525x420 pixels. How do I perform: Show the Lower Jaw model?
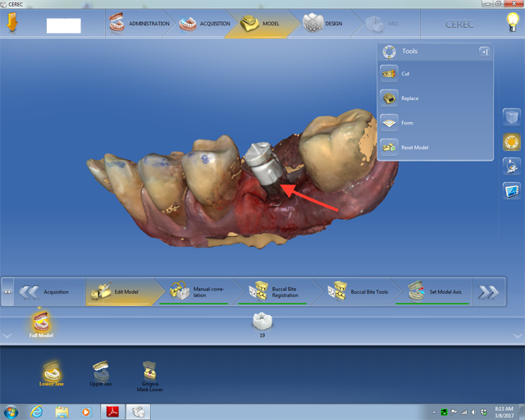(51, 374)
